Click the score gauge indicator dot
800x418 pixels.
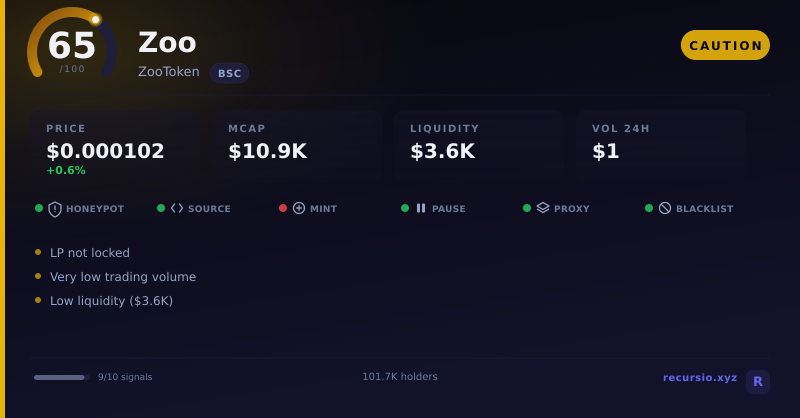coord(95,20)
